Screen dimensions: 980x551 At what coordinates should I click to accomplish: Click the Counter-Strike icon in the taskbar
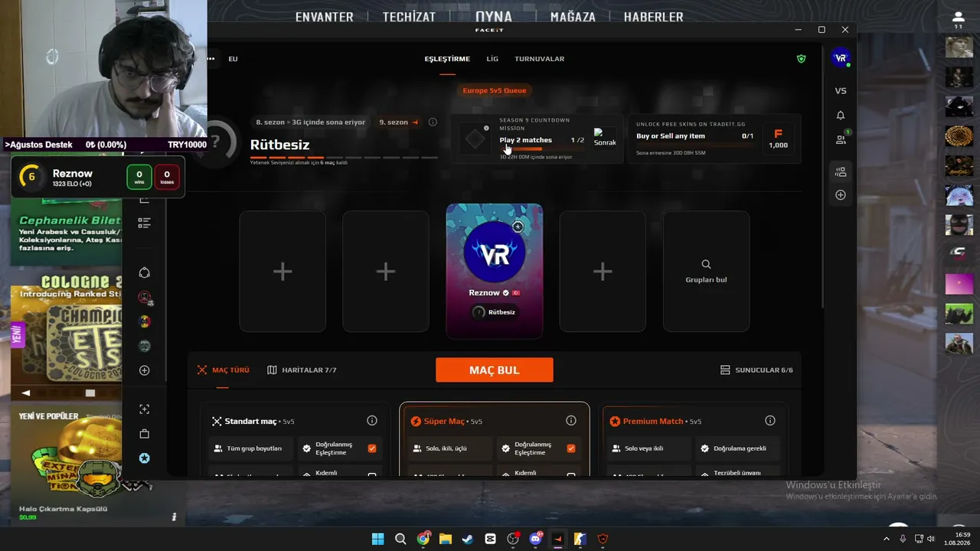[x=580, y=539]
